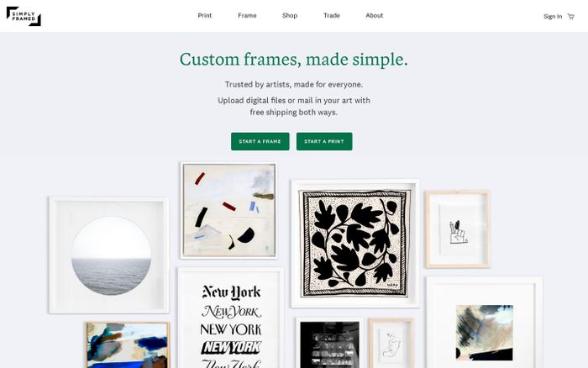This screenshot has width=588, height=368.
Task: Pick the line drawing in natural wood frame
Action: pyautogui.click(x=391, y=344)
